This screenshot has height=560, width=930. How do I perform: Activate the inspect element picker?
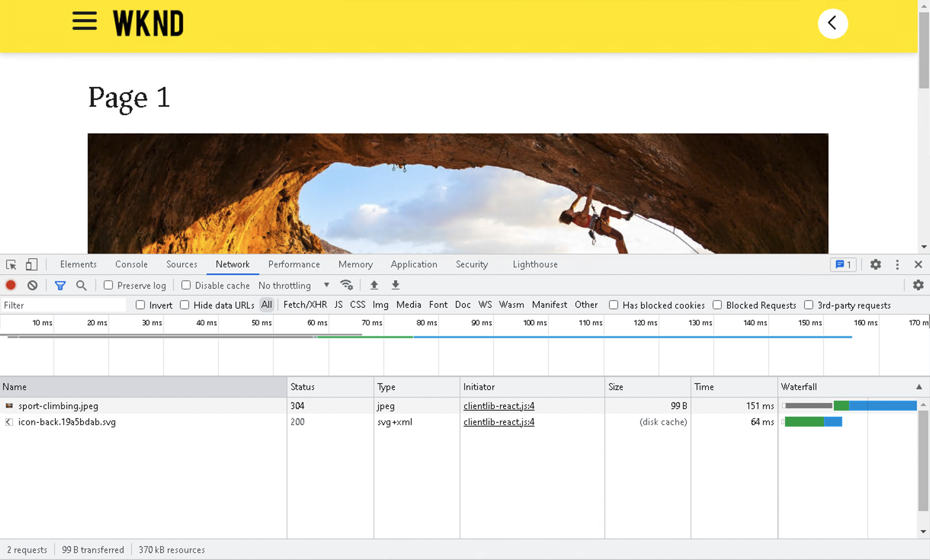coord(11,264)
